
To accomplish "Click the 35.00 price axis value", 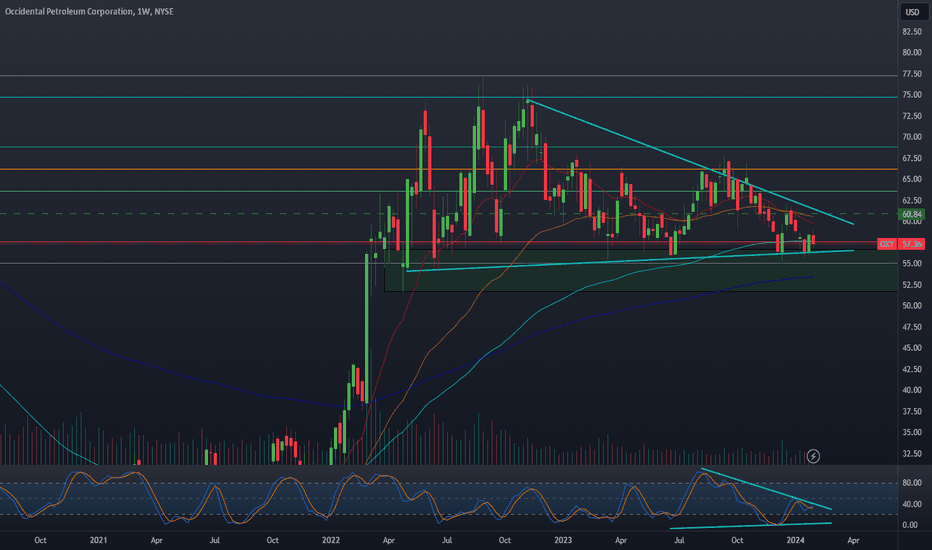I will (x=912, y=432).
